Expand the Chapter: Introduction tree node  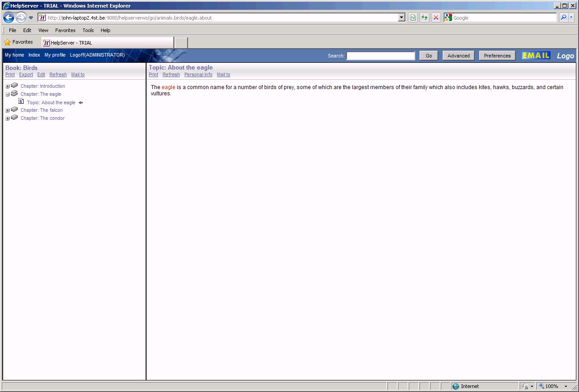(x=8, y=86)
